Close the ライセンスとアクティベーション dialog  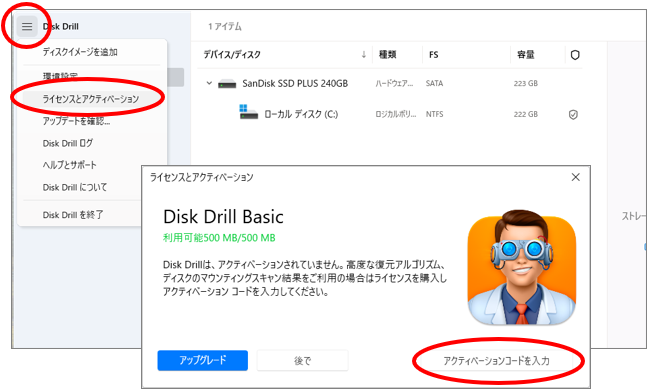(575, 177)
